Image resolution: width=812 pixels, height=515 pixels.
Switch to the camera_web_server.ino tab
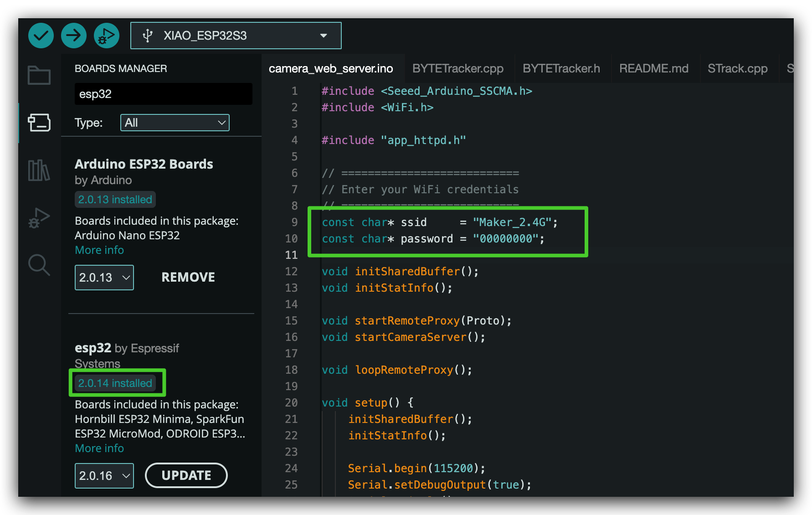[x=331, y=68]
